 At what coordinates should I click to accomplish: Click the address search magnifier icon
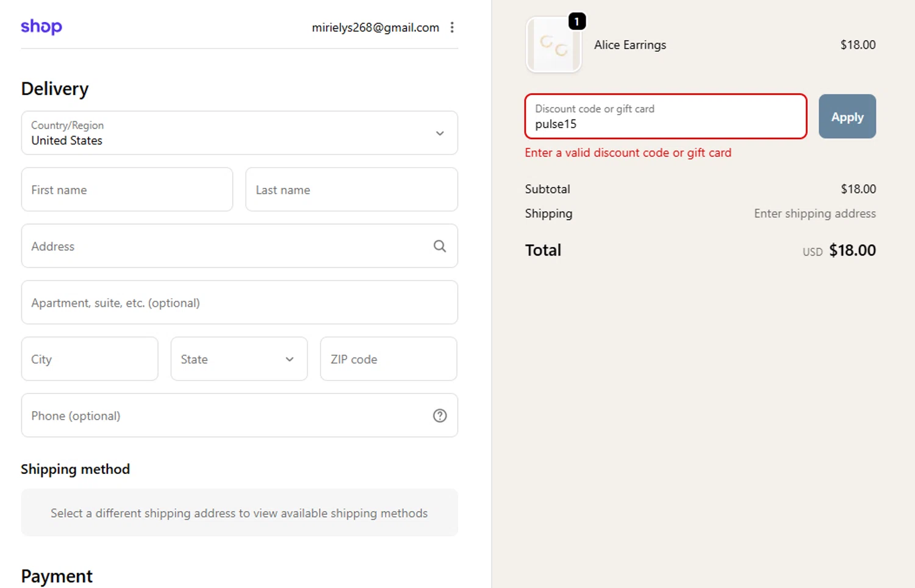click(440, 246)
